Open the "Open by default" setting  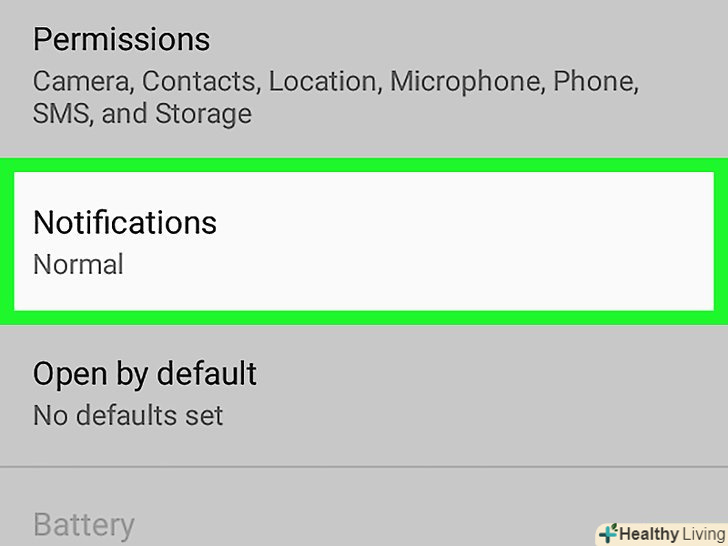(145, 374)
